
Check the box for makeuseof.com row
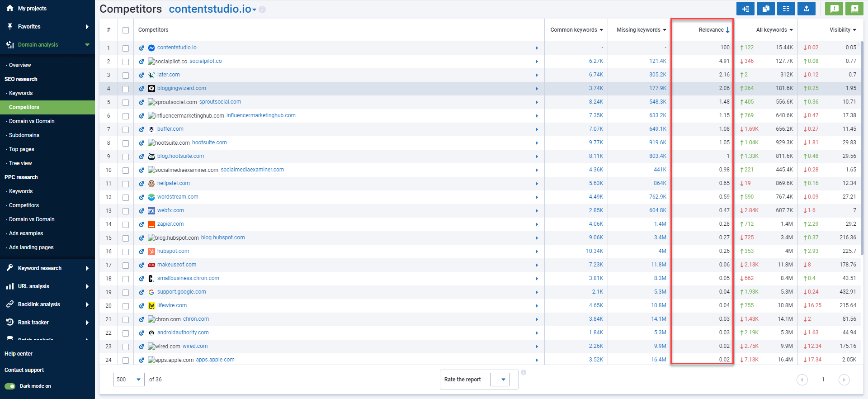pyautogui.click(x=126, y=265)
